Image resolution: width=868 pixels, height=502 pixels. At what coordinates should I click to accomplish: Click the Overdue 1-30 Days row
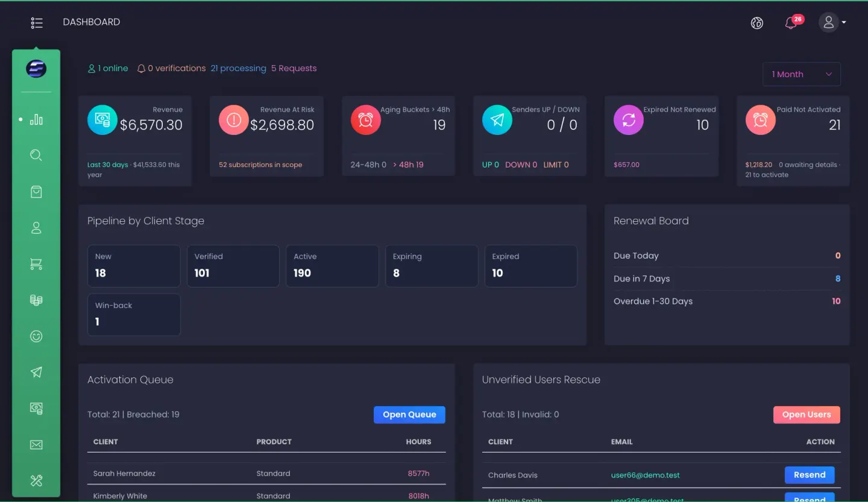pos(727,301)
